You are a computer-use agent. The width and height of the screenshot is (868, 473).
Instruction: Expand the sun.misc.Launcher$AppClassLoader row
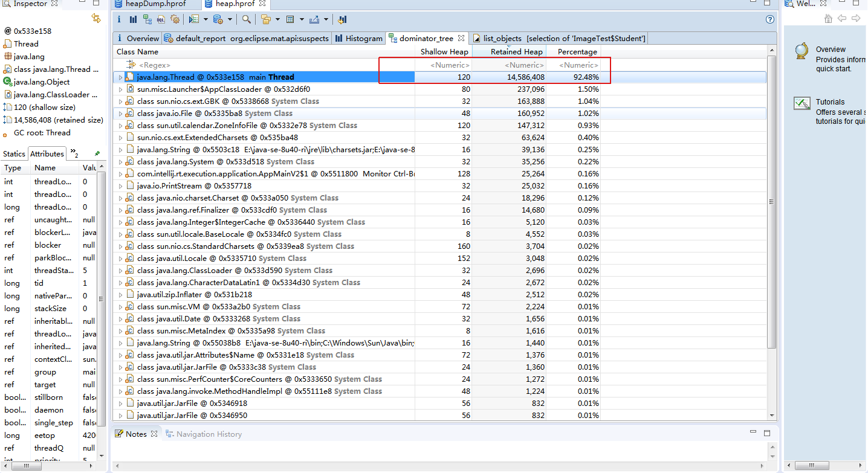click(120, 89)
